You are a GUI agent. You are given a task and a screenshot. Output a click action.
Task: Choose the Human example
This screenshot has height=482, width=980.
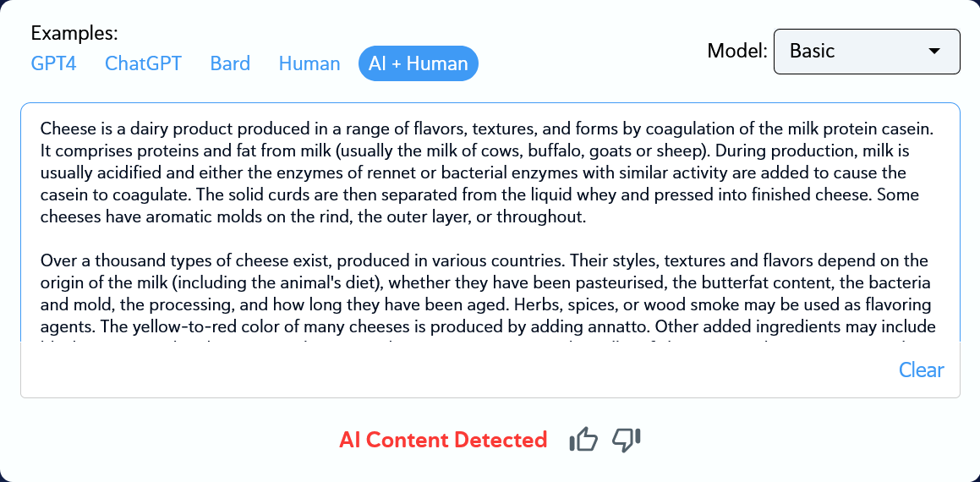click(309, 63)
